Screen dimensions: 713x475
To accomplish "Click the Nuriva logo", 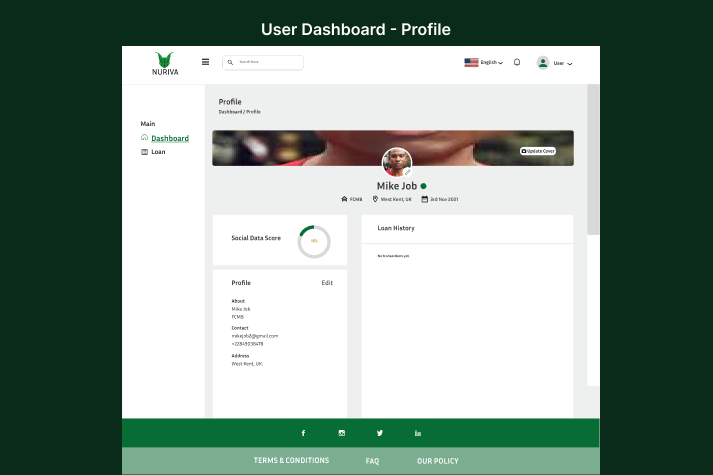I will [x=163, y=63].
